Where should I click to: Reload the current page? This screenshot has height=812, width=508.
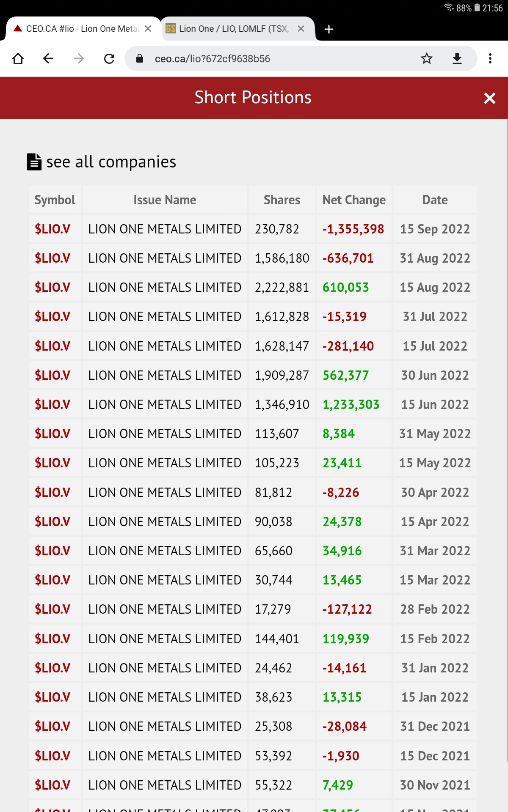click(x=109, y=58)
